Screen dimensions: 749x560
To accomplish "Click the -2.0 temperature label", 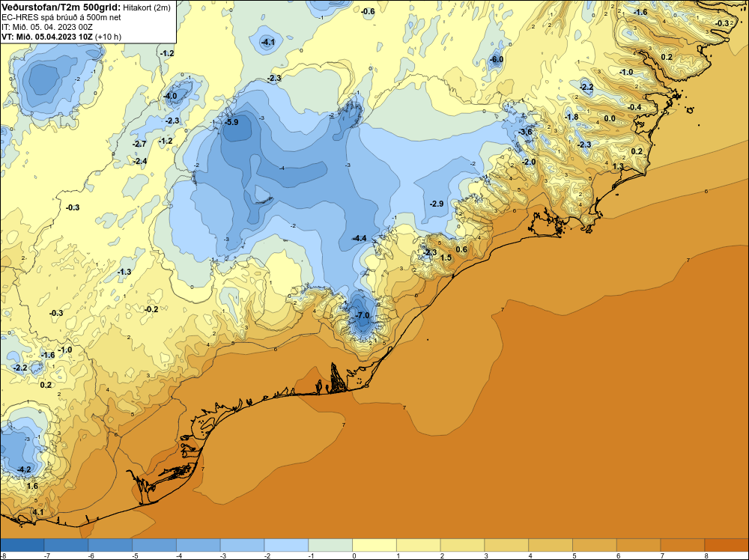I will click(529, 162).
